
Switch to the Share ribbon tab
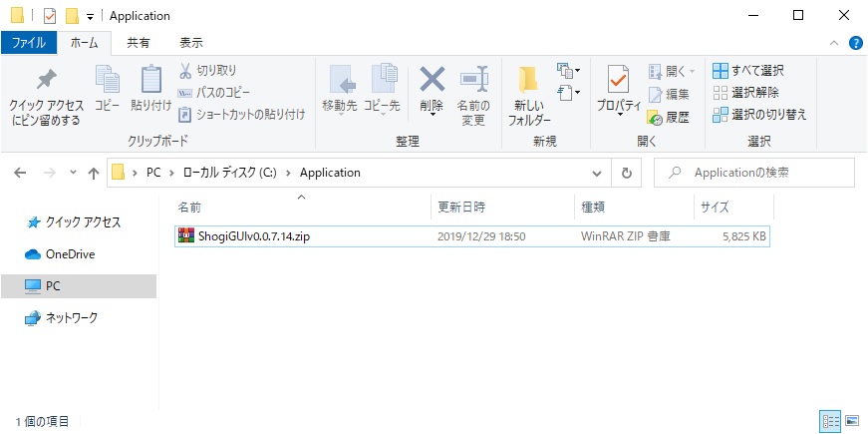138,43
